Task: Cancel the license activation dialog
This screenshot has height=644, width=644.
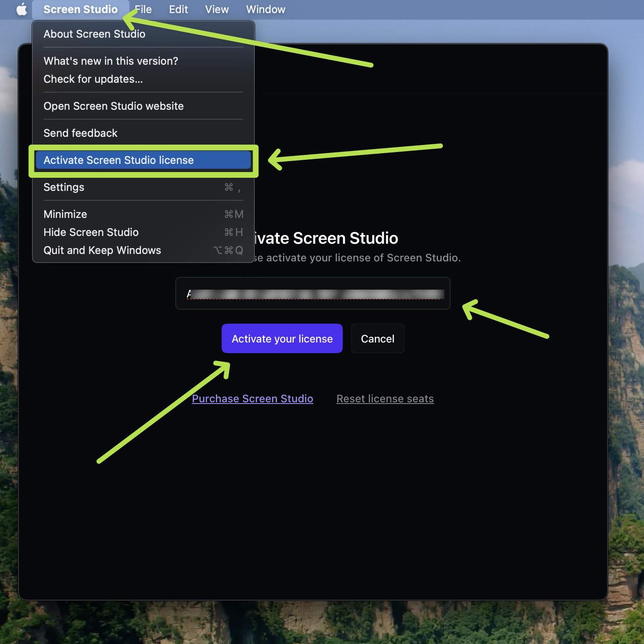Action: pos(377,339)
